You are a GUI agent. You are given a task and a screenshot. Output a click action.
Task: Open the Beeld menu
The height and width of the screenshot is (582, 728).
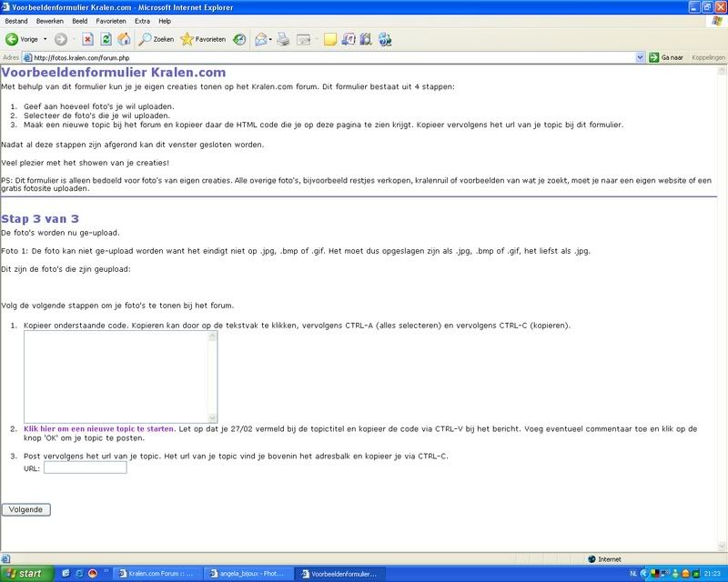80,21
